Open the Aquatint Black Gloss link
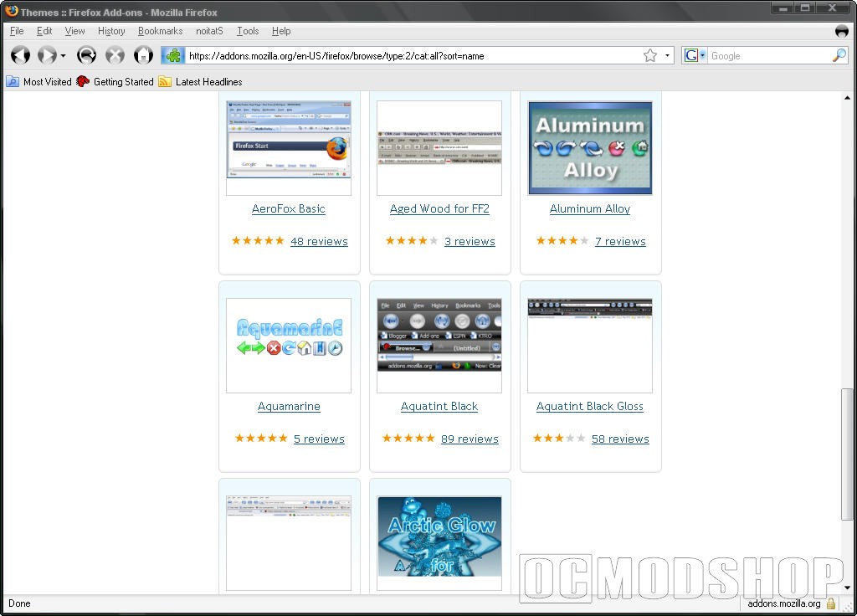The width and height of the screenshot is (857, 616). click(x=590, y=406)
